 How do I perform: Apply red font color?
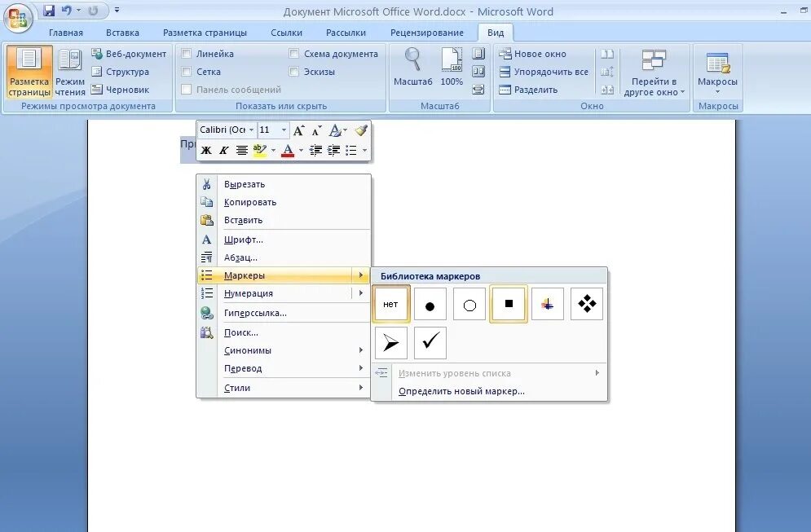click(288, 151)
